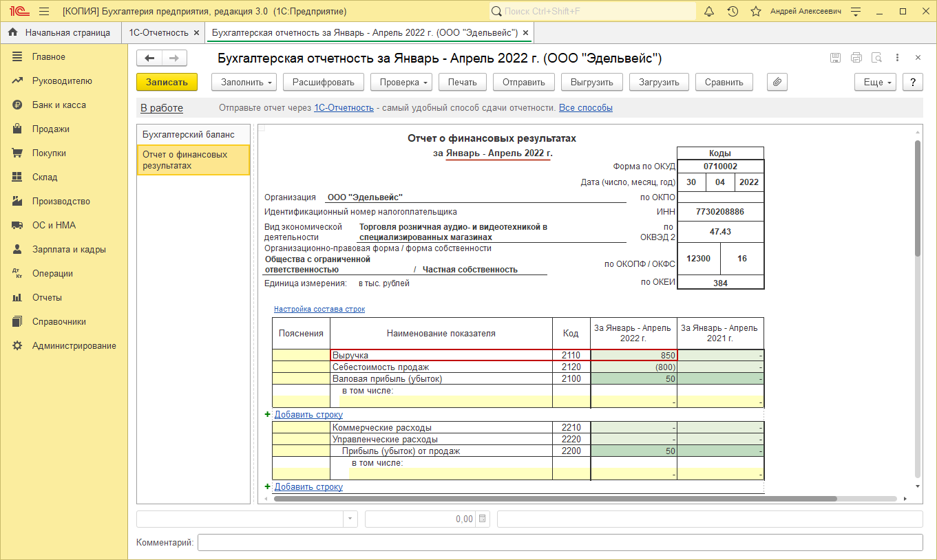
Task: Click the Расшифровать button
Action: [x=323, y=82]
